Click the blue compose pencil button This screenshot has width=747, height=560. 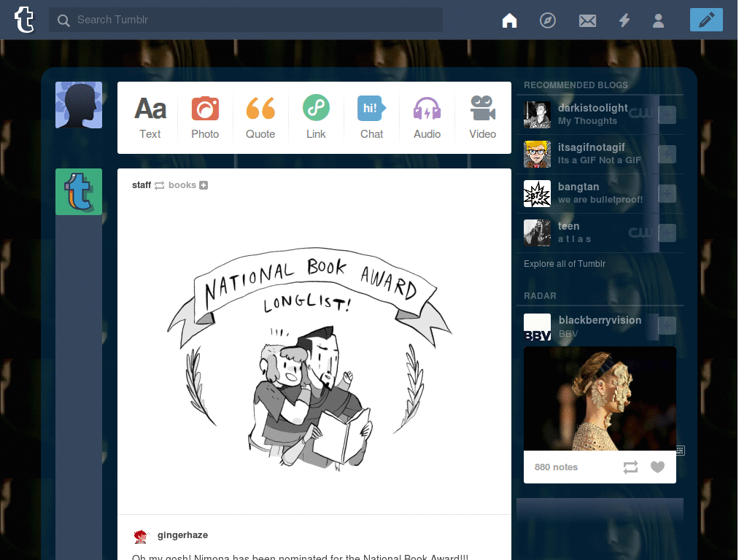tap(706, 20)
